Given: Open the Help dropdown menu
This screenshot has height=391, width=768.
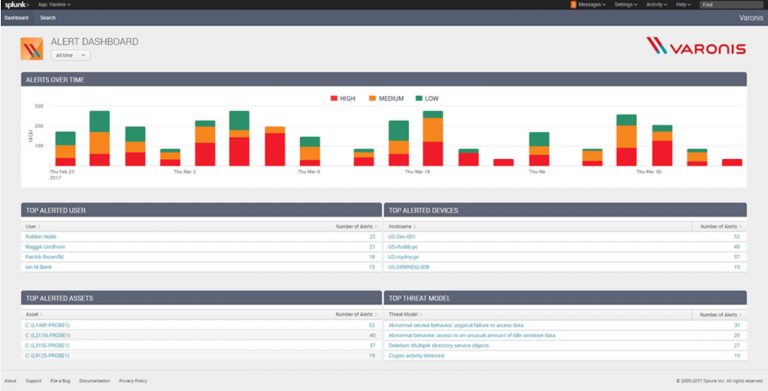Looking at the screenshot, I should click(683, 4).
